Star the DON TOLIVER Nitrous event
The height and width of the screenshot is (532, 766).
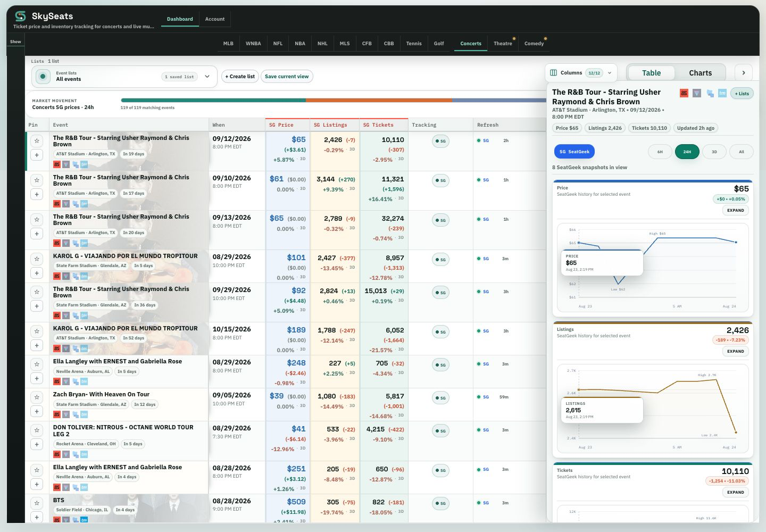(37, 430)
